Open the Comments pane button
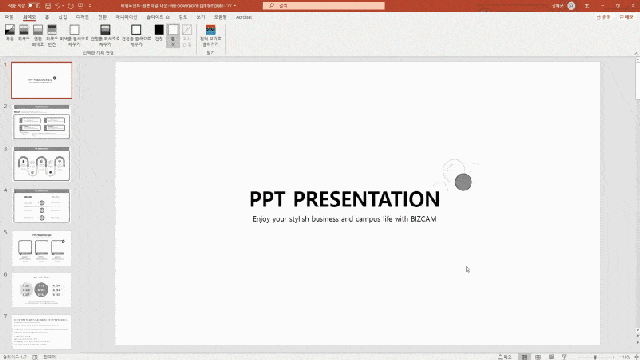Viewport: 640px width, 360px height. (x=626, y=17)
